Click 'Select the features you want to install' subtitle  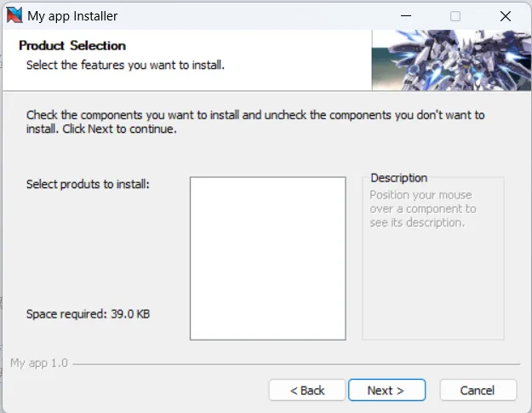coord(125,65)
